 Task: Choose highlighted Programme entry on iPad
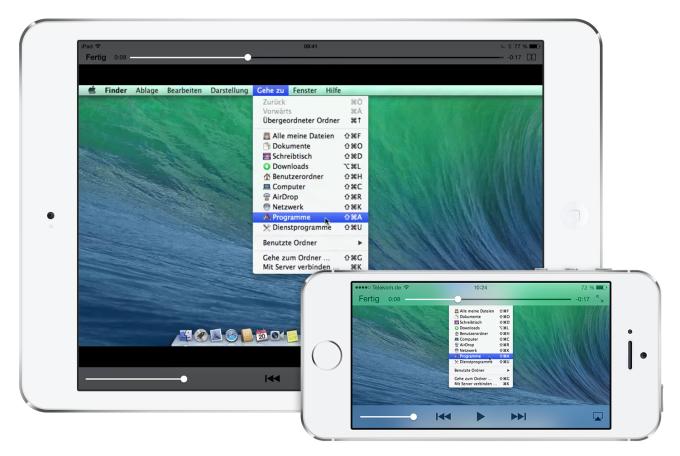tap(311, 217)
